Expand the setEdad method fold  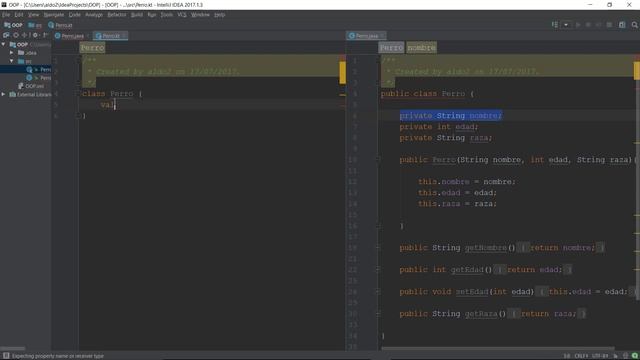coord(378,292)
